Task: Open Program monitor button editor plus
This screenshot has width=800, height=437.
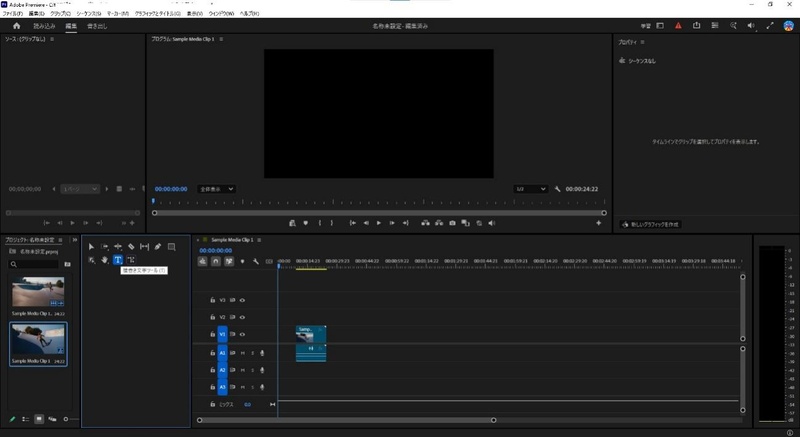Action: pyautogui.click(x=598, y=223)
